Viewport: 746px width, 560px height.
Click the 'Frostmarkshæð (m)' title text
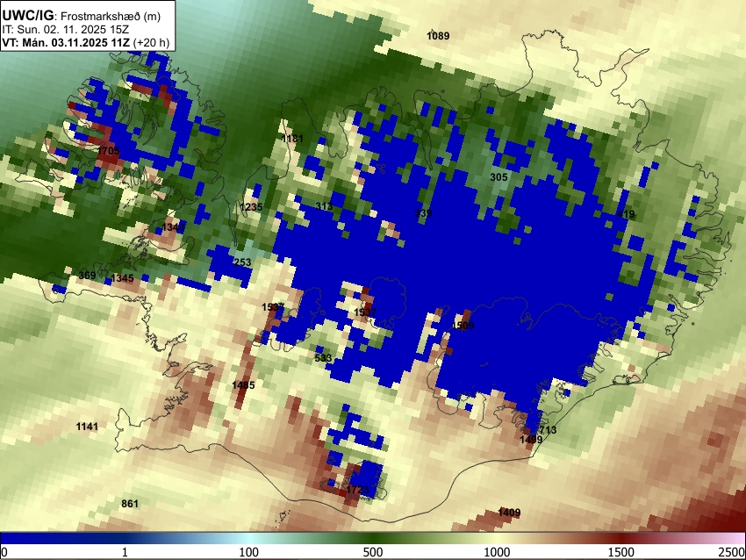111,16
